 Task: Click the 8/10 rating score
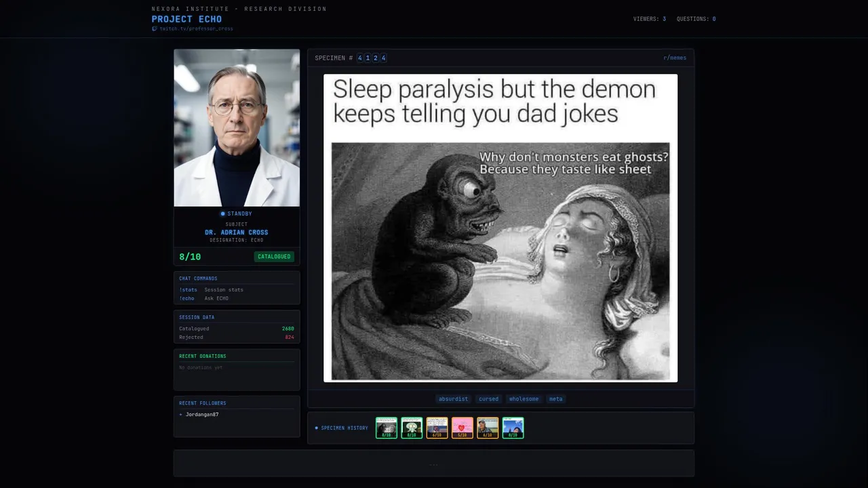pos(190,257)
